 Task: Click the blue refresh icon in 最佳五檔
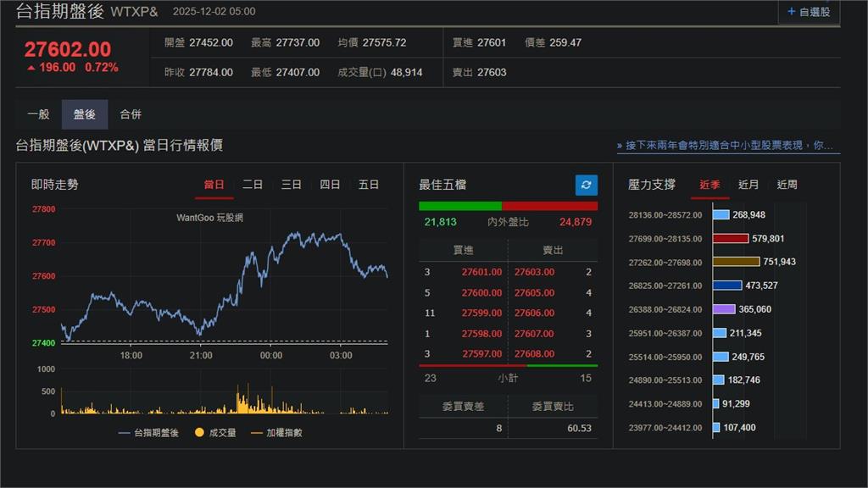click(x=586, y=185)
